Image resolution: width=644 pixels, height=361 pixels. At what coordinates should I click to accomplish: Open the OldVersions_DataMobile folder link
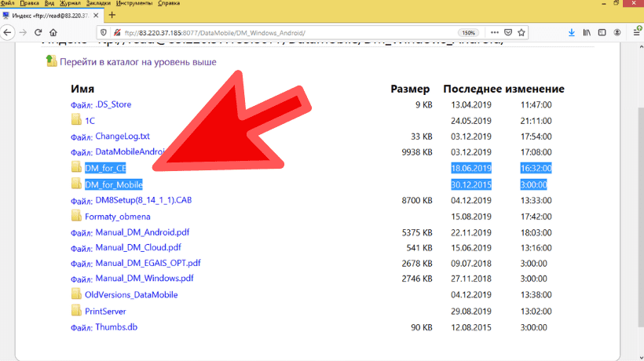[131, 294]
